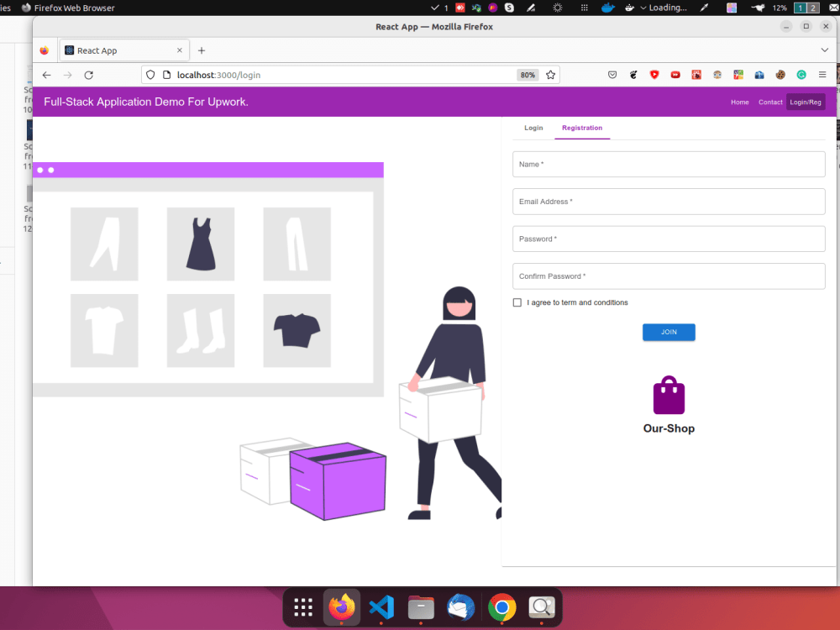Click the Login/Reg link in the header

806,102
